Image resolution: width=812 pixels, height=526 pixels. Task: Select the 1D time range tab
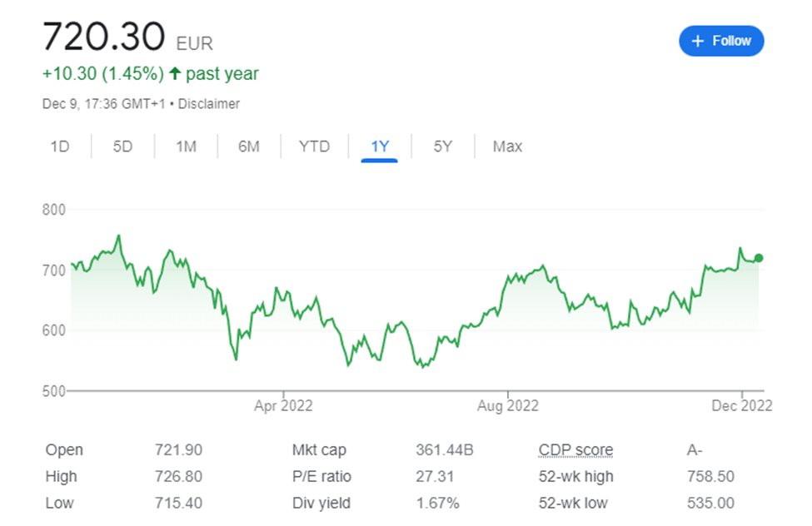[59, 146]
